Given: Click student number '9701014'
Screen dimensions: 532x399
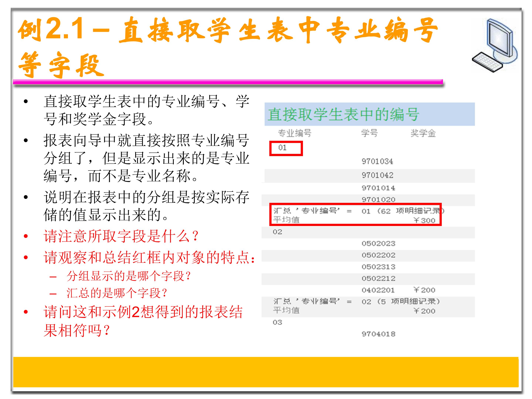Looking at the screenshot, I should coord(378,188).
